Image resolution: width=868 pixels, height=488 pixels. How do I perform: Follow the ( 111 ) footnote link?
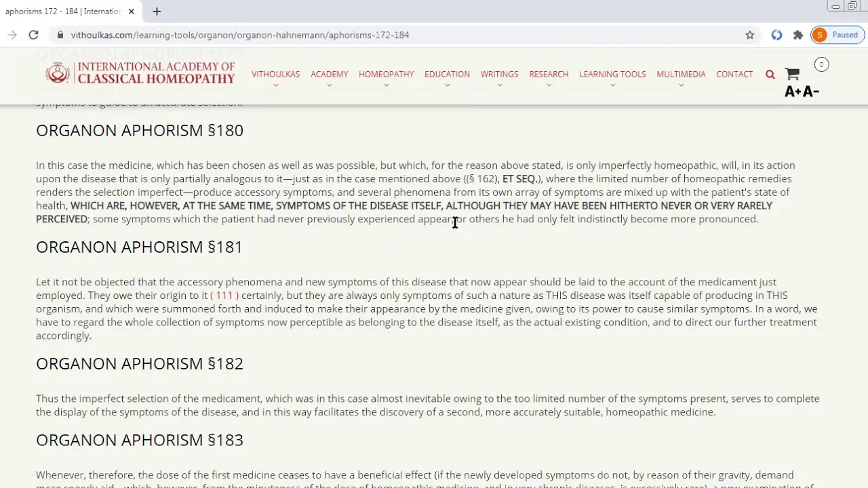[224, 296]
